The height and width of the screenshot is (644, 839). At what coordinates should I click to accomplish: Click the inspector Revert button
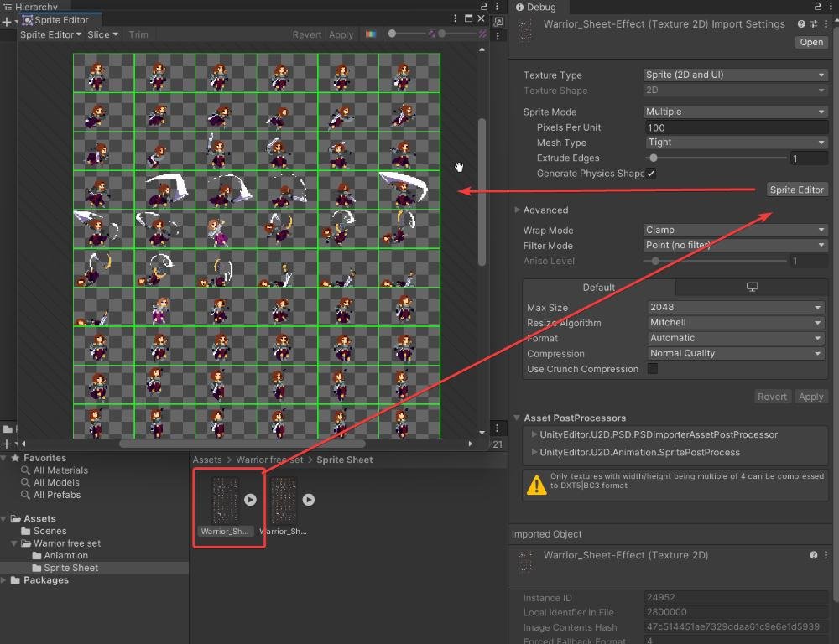click(772, 397)
